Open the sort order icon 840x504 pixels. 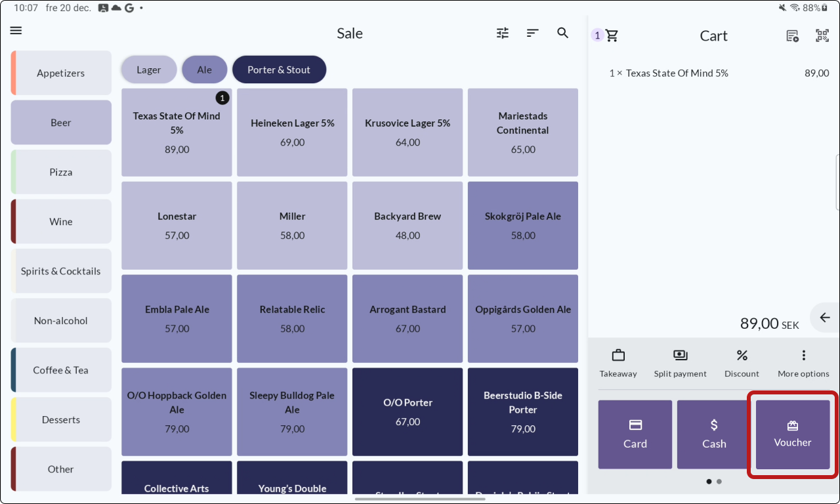(x=533, y=33)
